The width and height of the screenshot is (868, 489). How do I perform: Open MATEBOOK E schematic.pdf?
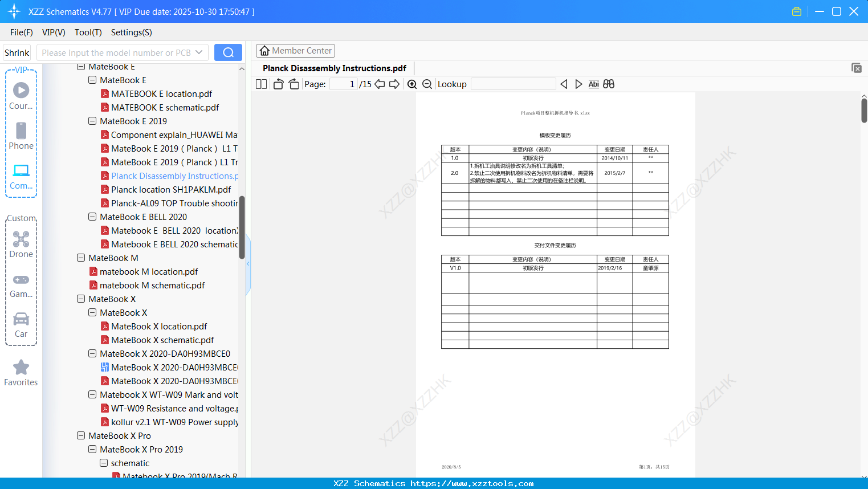[x=165, y=108]
